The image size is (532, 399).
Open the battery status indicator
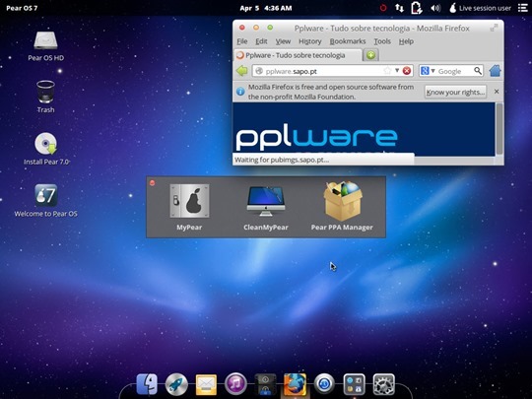point(417,8)
